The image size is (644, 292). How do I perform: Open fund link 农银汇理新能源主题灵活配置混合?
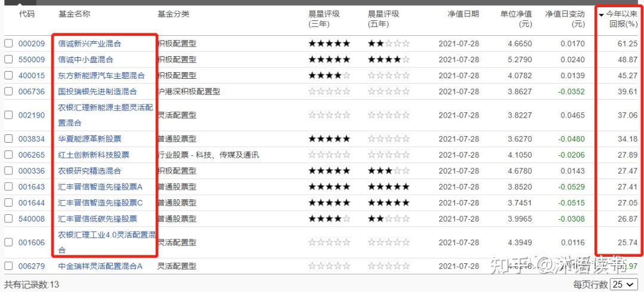106,115
